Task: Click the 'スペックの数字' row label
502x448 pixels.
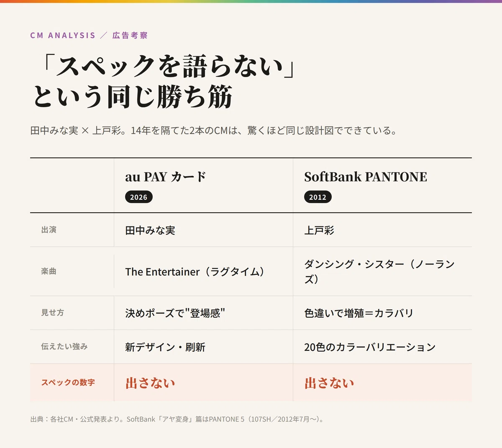Action: 68,383
